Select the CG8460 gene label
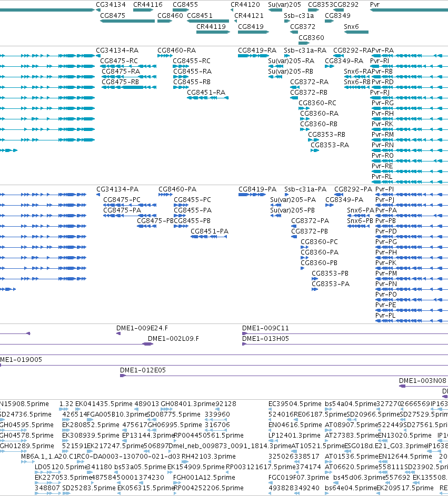The image size is (448, 496). pyautogui.click(x=170, y=16)
